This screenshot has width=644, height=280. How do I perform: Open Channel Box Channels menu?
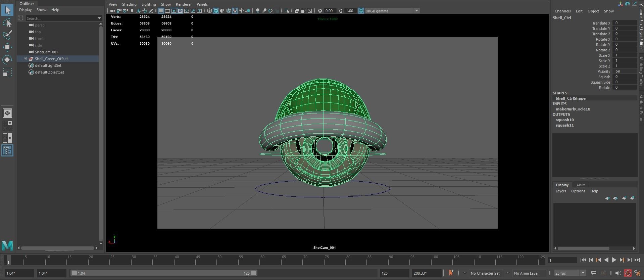(562, 11)
